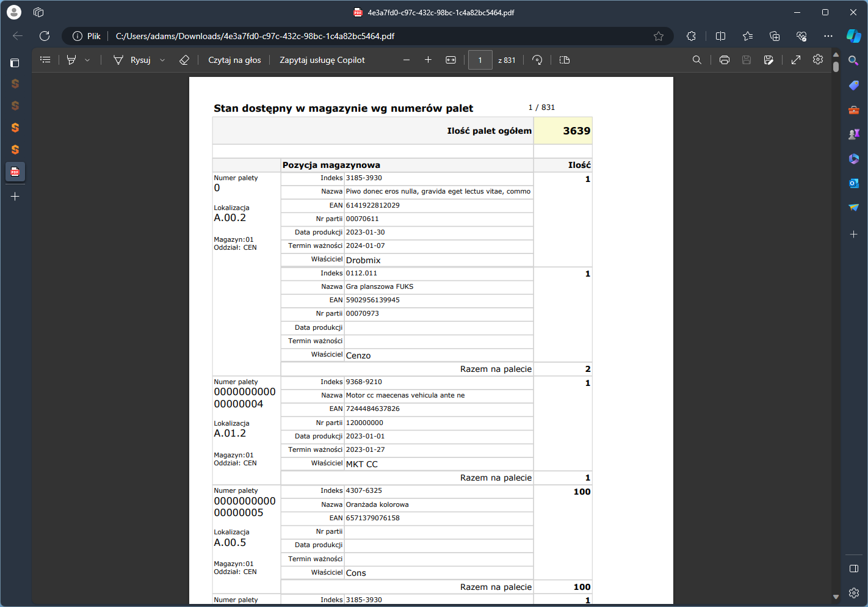This screenshot has height=607, width=868.
Task: Open find in PDF search
Action: click(696, 60)
